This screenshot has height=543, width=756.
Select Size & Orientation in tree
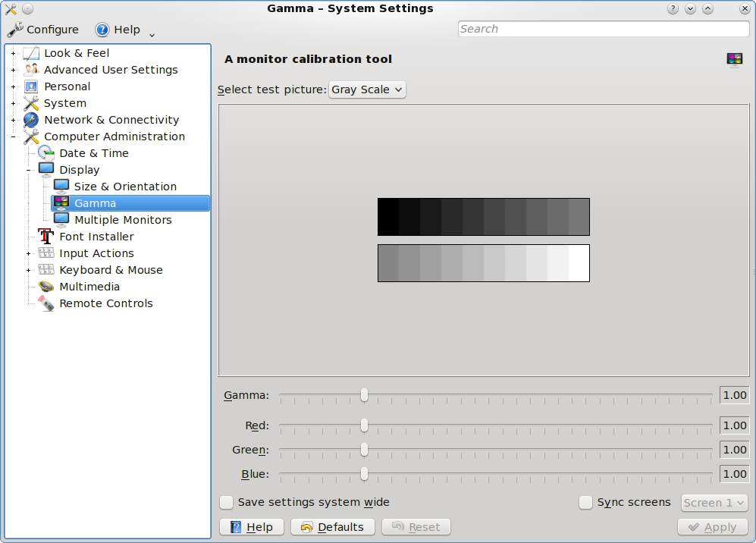coord(125,187)
